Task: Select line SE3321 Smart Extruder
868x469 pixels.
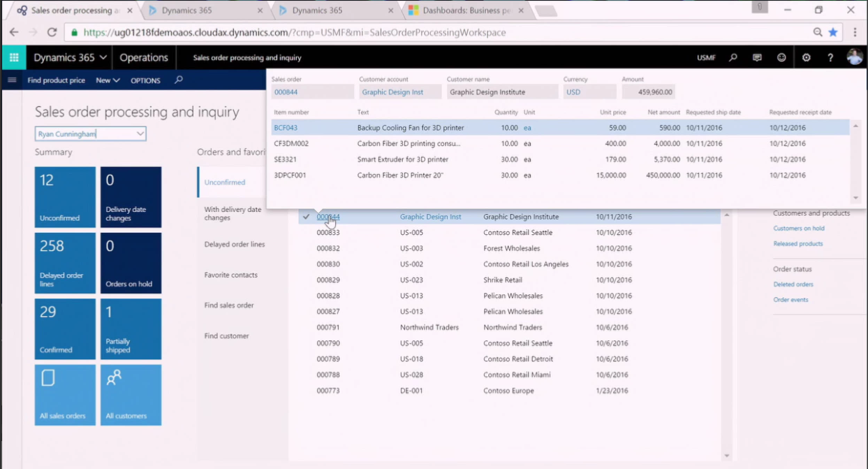Action: click(x=561, y=159)
